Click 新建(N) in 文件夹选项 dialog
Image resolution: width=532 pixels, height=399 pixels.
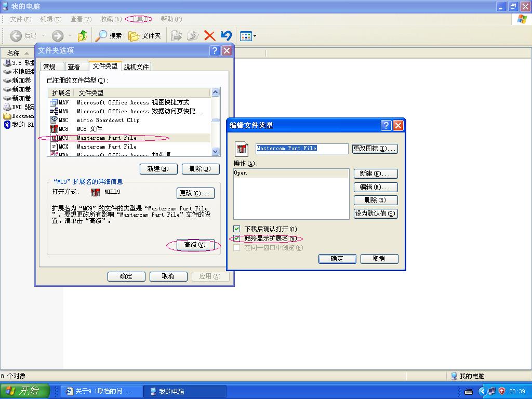[158, 169]
